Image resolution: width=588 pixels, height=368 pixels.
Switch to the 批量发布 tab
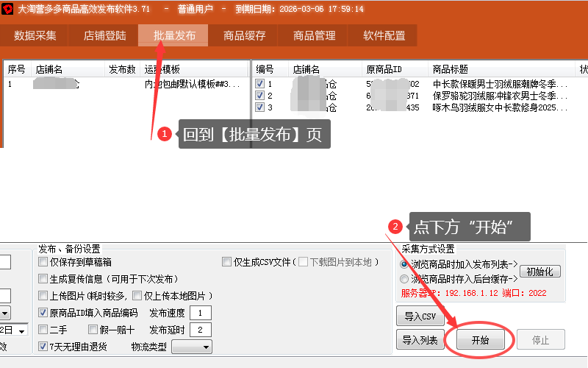click(174, 35)
